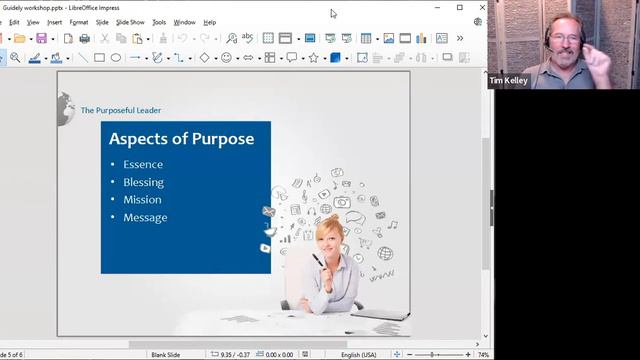Open the Slide Show menu

(x=130, y=22)
